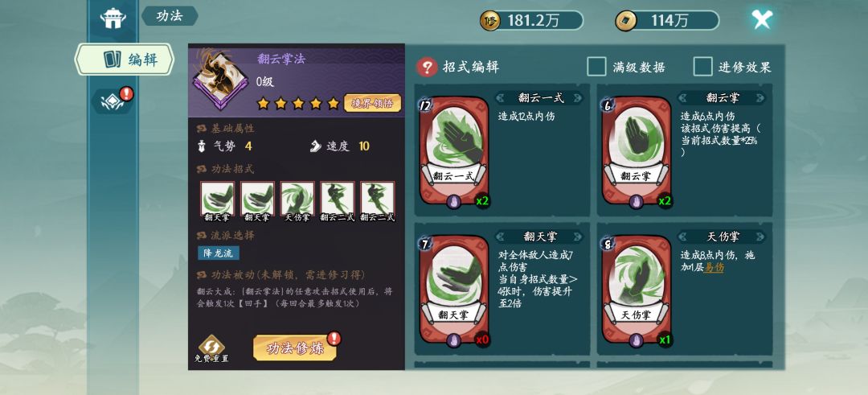Viewport: 868px width, 395px height.
Task: Open the 易伤 keyword link
Action: click(x=714, y=268)
